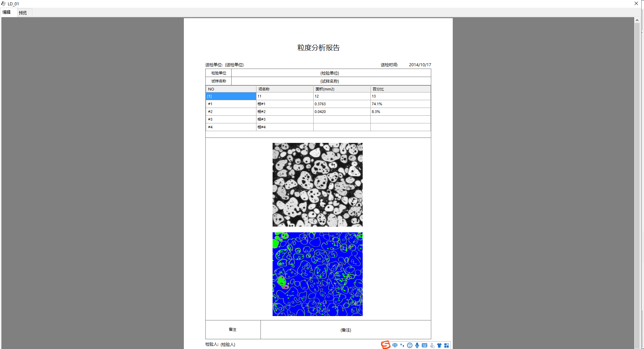
Task: Toggle the punctuation mode icon
Action: tap(402, 345)
